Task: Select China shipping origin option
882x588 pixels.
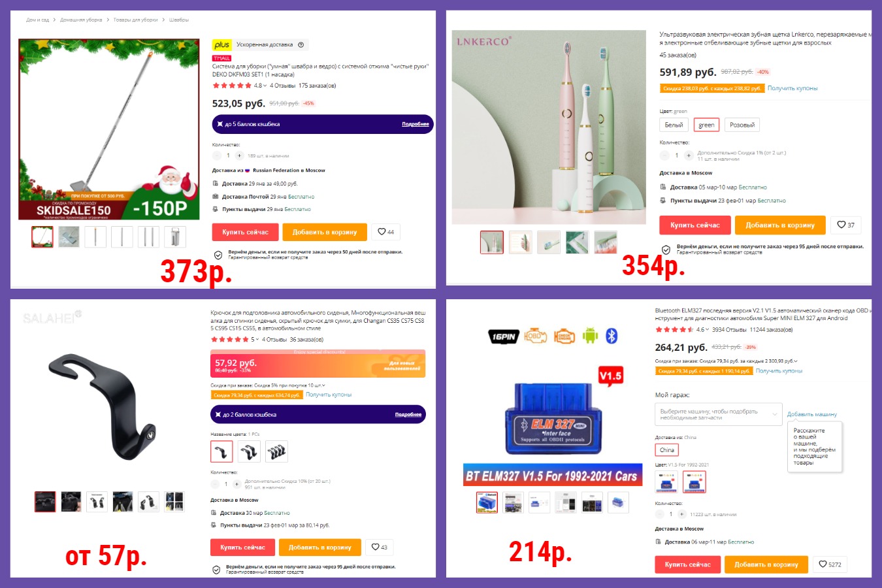Action: tap(667, 449)
